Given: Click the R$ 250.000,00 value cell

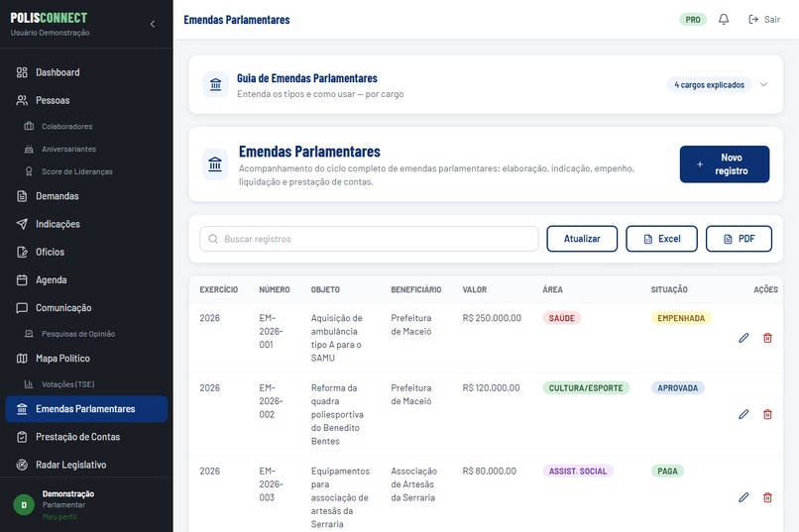Looking at the screenshot, I should (x=492, y=318).
